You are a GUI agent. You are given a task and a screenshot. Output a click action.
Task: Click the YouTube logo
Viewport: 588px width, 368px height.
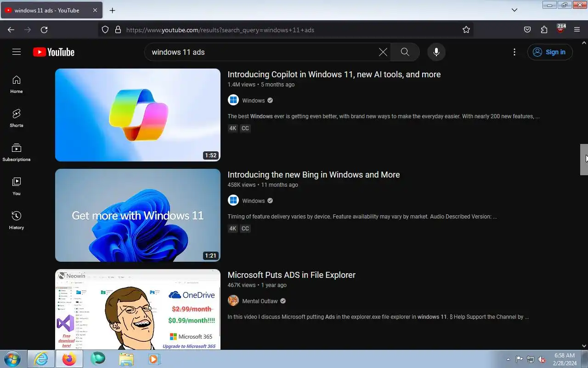click(54, 52)
